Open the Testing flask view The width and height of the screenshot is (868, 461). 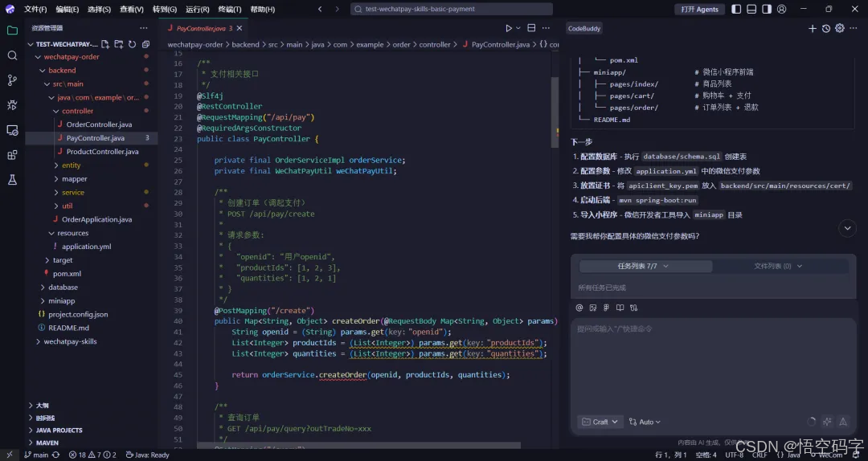click(12, 180)
